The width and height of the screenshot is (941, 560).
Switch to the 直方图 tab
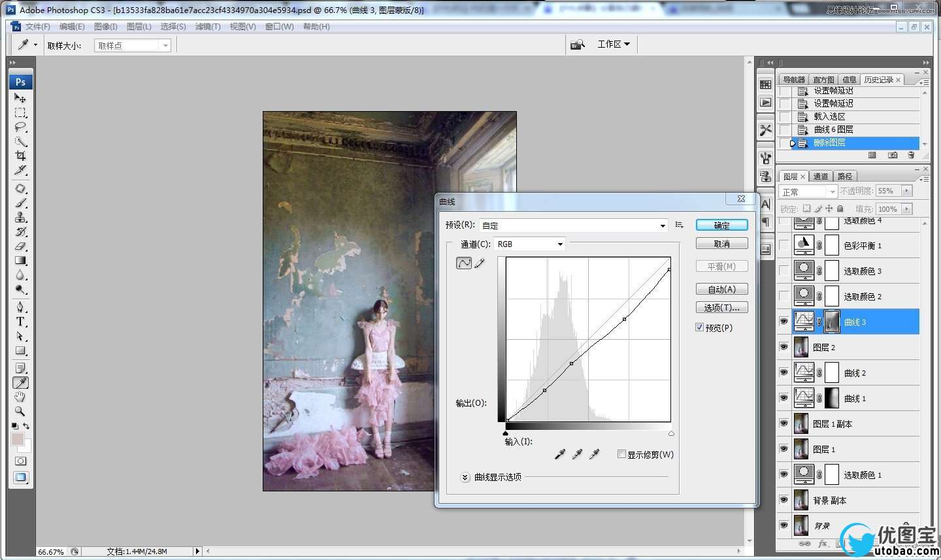point(823,80)
